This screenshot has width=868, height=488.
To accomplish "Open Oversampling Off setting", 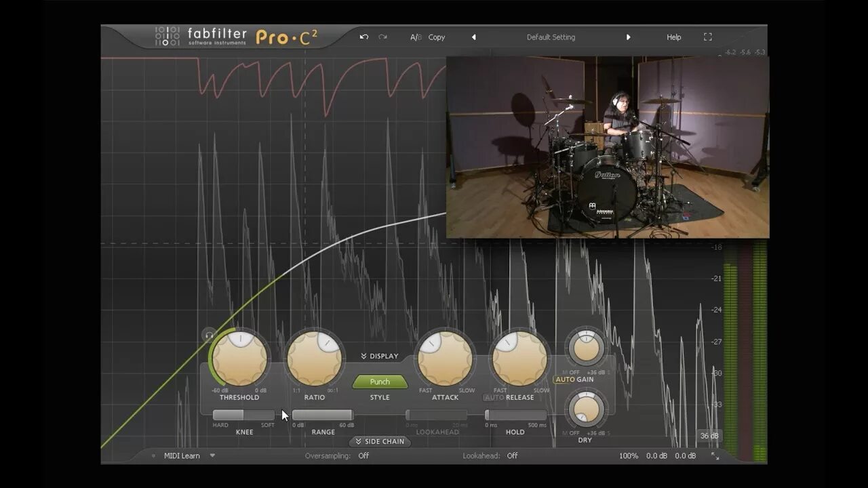I will pos(363,456).
